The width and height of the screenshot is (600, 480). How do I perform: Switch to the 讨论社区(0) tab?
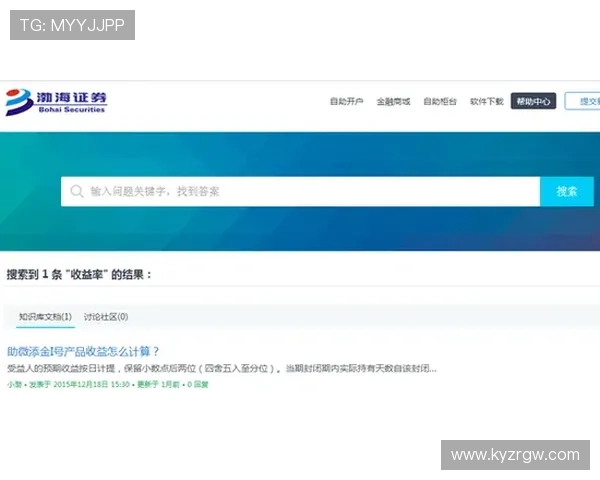pos(106,317)
